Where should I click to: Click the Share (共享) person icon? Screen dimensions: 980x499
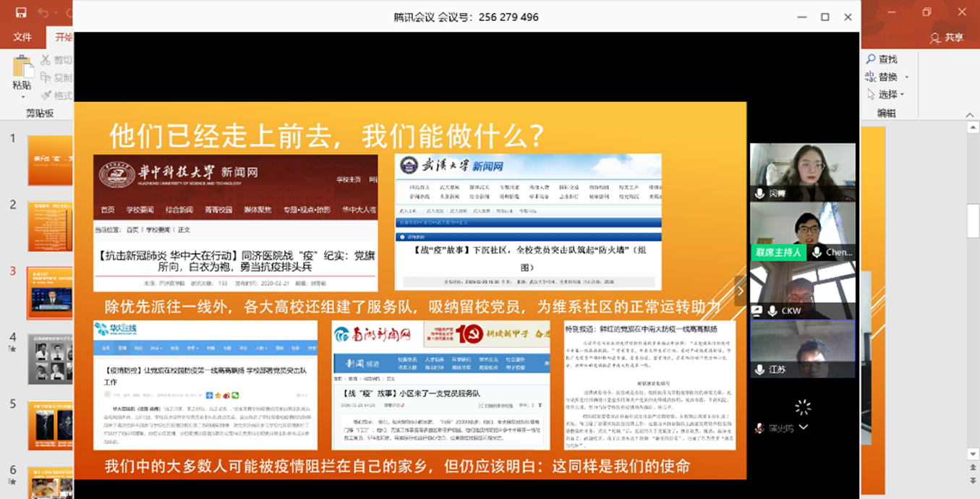935,38
